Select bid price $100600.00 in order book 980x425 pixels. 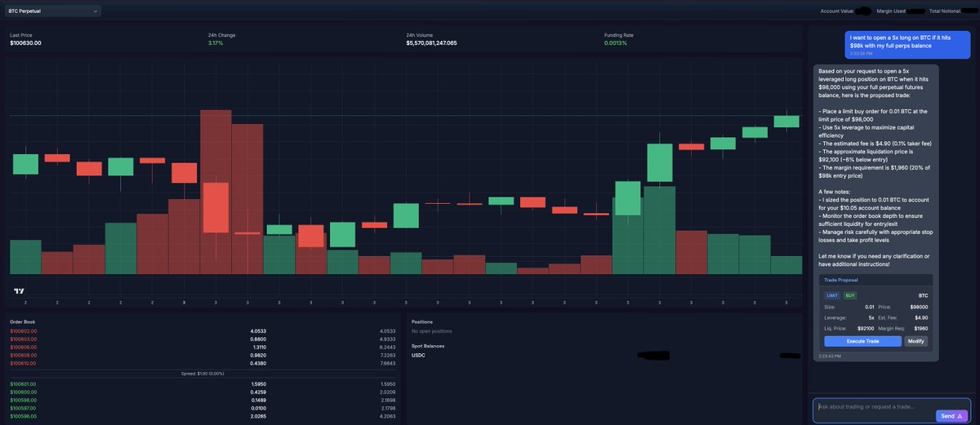24,391
